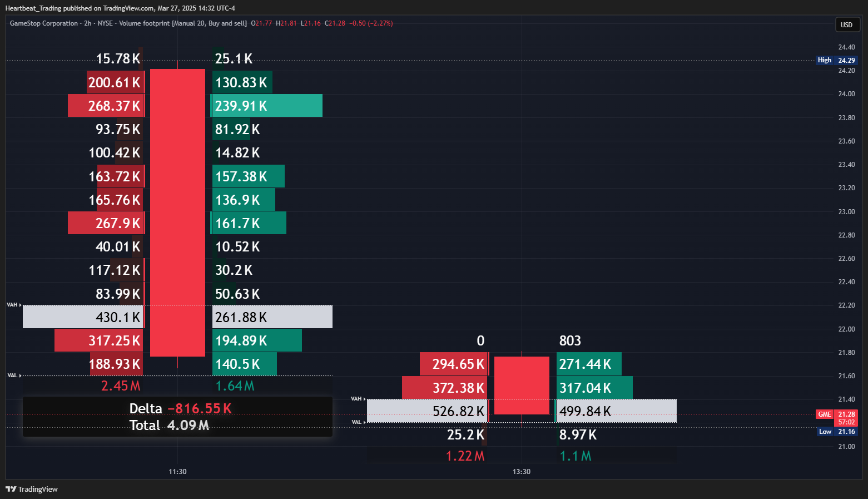Click the 40.01 K sell cell
Image resolution: width=868 pixels, height=499 pixels.
118,246
